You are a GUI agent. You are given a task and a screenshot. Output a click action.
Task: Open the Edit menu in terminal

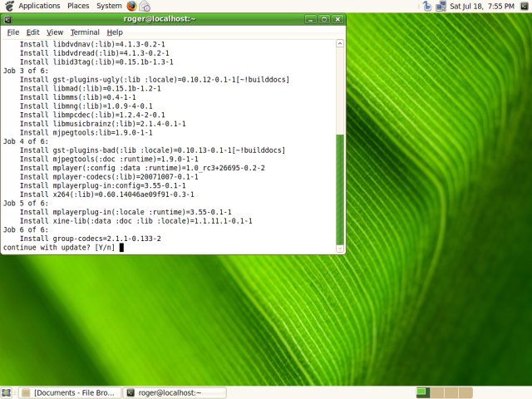[x=33, y=32]
